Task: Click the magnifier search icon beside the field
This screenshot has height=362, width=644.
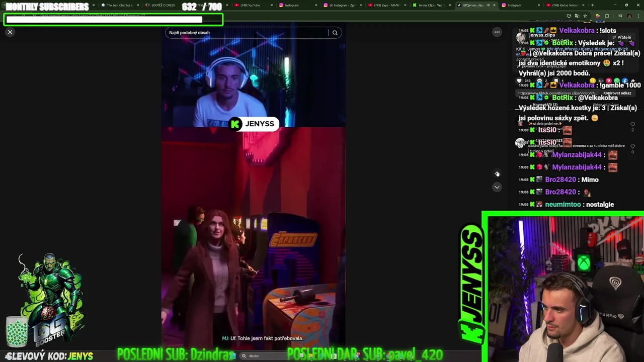Action: click(x=335, y=33)
